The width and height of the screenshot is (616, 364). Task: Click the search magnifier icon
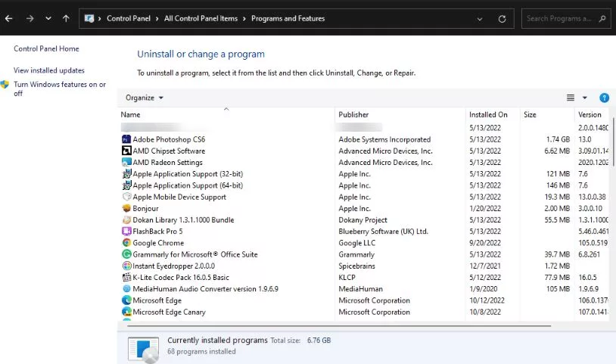click(x=602, y=18)
